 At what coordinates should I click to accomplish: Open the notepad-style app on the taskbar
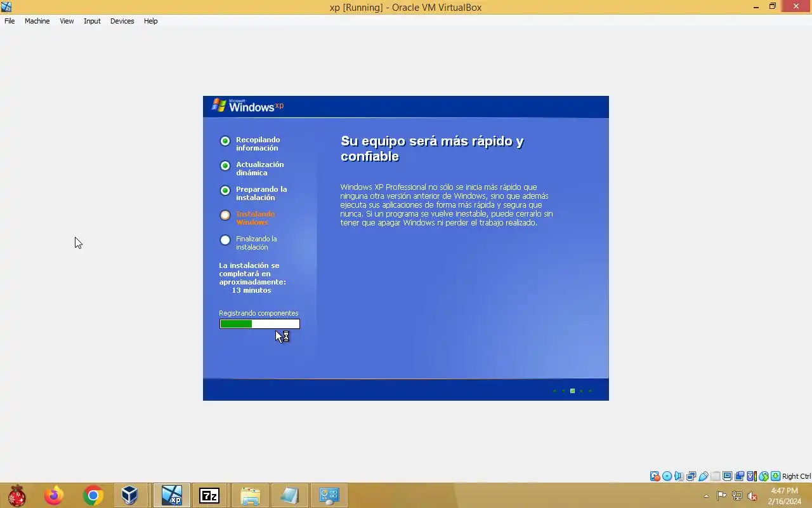[x=289, y=496]
